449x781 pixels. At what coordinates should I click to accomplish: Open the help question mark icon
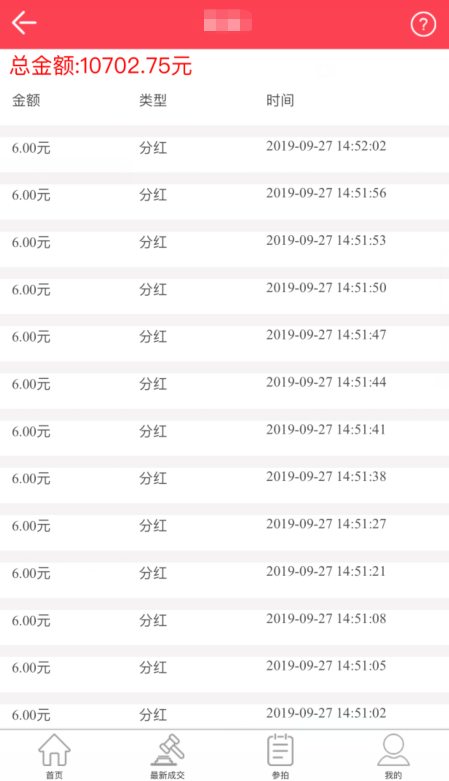coord(423,24)
